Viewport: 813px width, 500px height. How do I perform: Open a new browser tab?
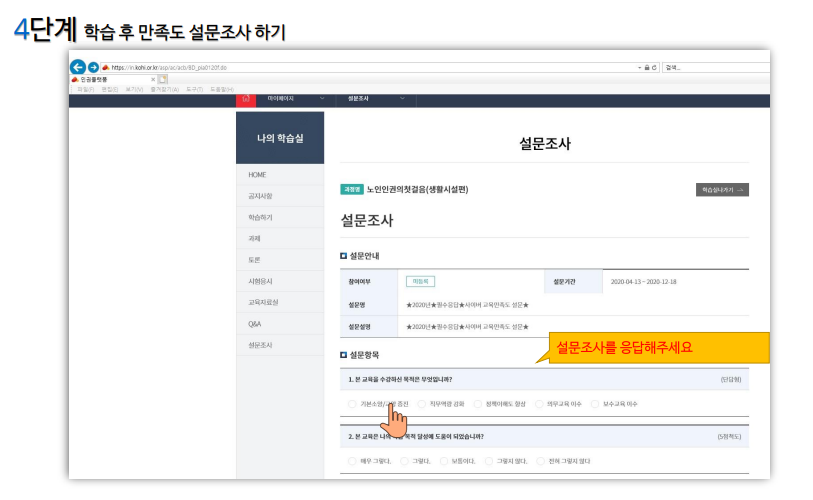[x=163, y=79]
